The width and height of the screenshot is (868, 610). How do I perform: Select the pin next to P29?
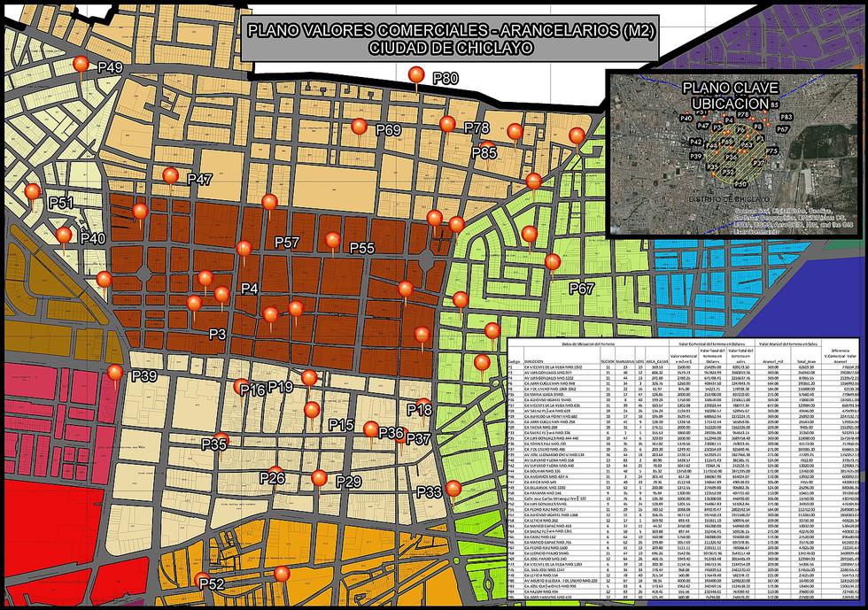coord(319,478)
